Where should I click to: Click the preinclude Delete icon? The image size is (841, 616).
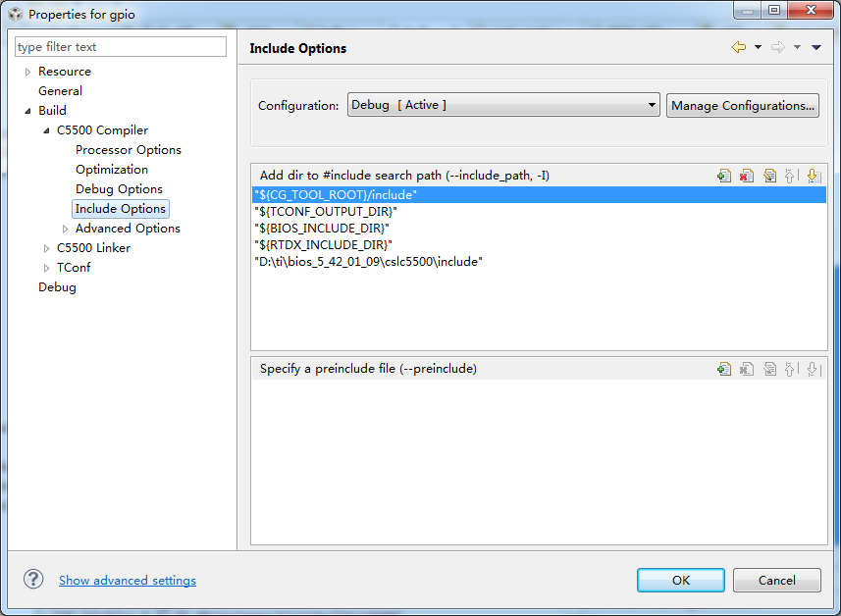pos(747,368)
